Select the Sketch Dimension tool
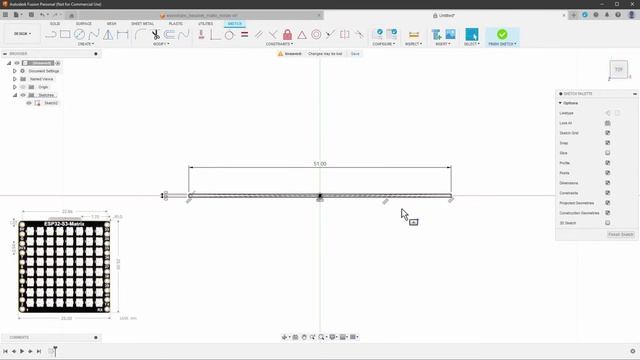 [x=122, y=35]
